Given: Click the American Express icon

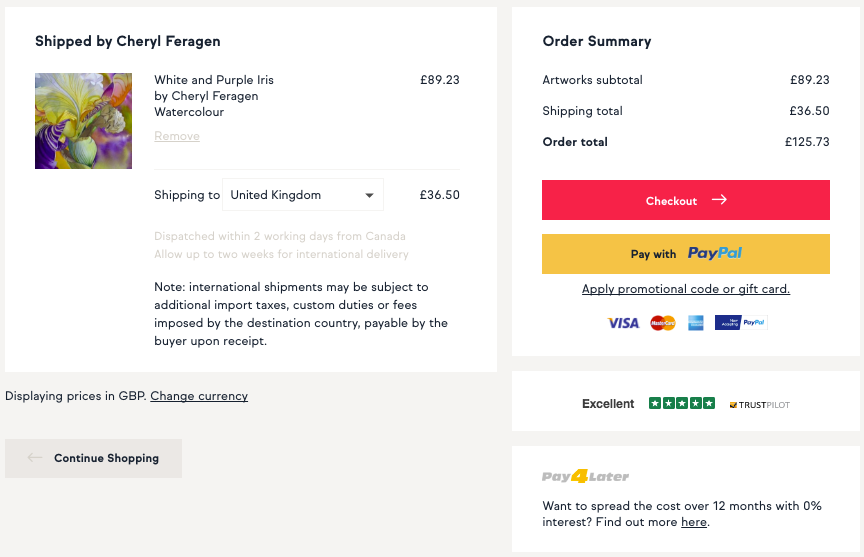Looking at the screenshot, I should [x=696, y=323].
